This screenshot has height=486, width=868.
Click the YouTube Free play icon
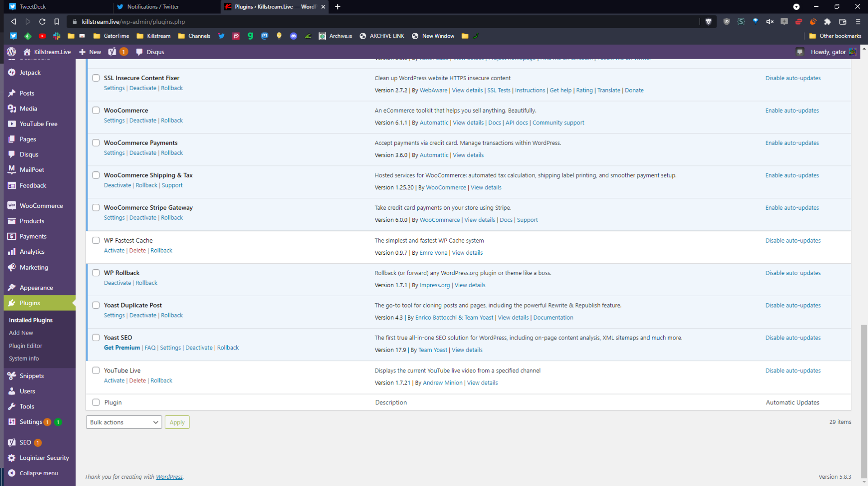pyautogui.click(x=12, y=124)
